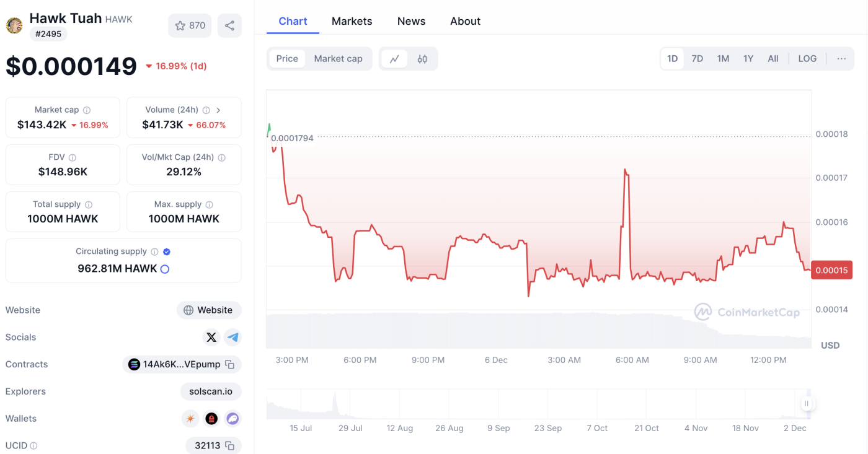Click Volume (24h) info icon

click(206, 110)
